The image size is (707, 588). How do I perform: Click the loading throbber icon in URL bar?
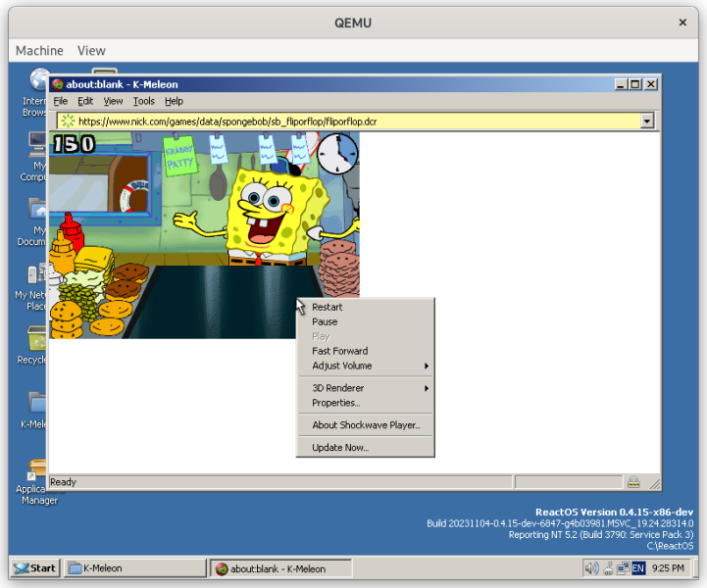click(68, 121)
